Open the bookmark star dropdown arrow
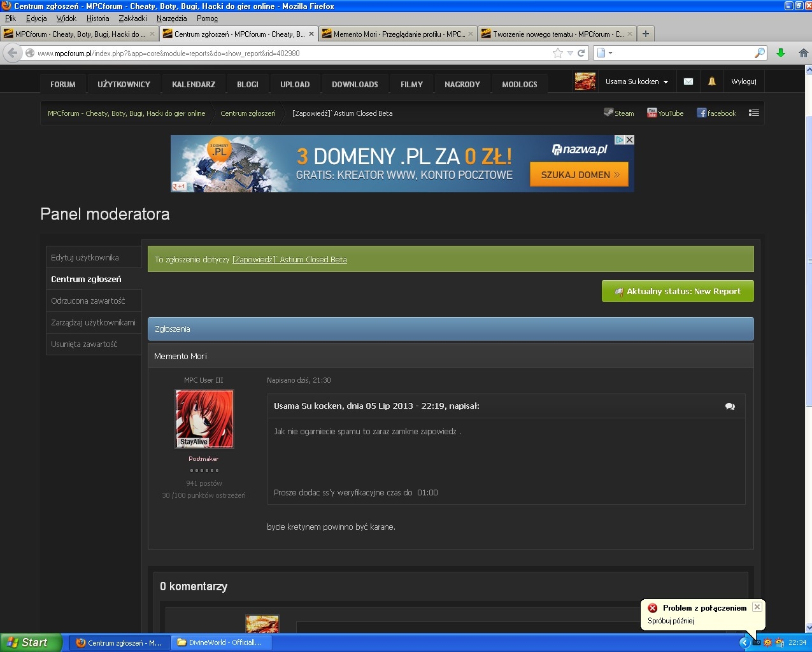Screen dimensions: 812x652 click(x=570, y=53)
